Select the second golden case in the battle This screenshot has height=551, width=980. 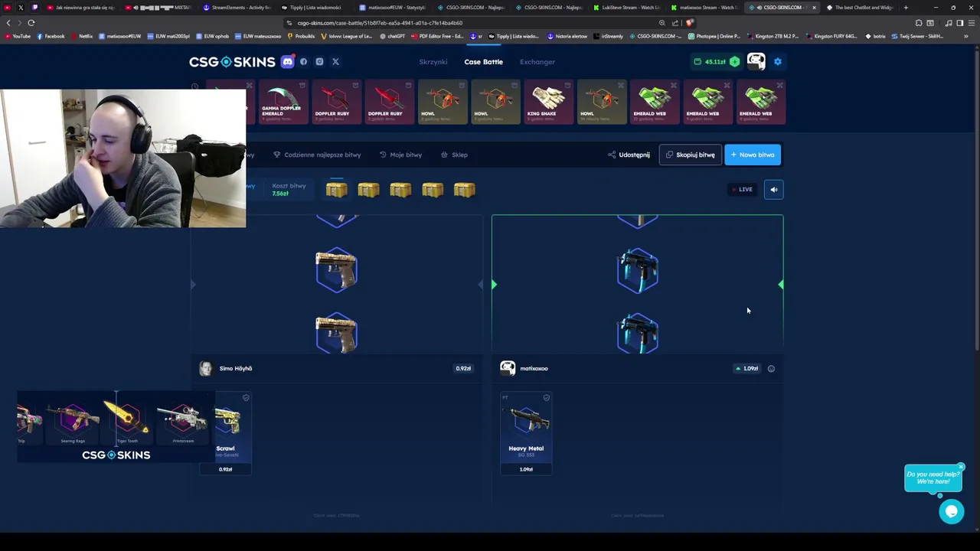click(x=368, y=190)
